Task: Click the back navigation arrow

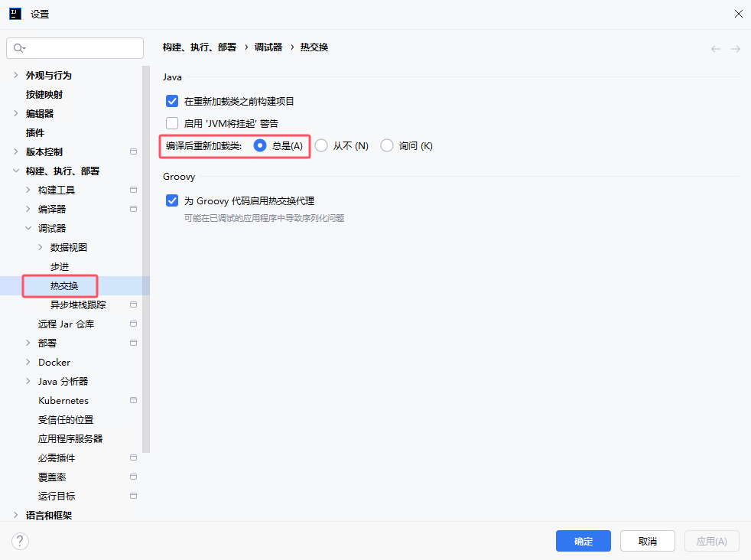Action: (715, 47)
